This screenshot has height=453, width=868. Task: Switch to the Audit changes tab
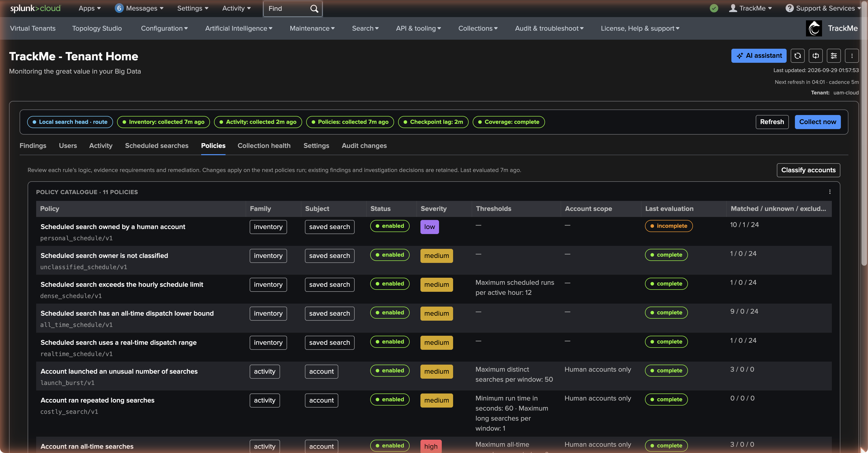coord(364,146)
